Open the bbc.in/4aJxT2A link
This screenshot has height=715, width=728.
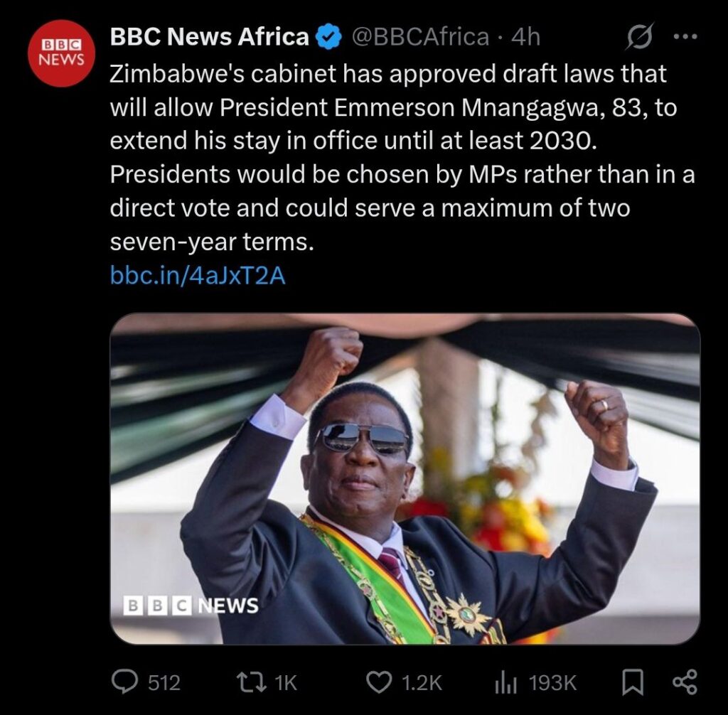(x=198, y=275)
